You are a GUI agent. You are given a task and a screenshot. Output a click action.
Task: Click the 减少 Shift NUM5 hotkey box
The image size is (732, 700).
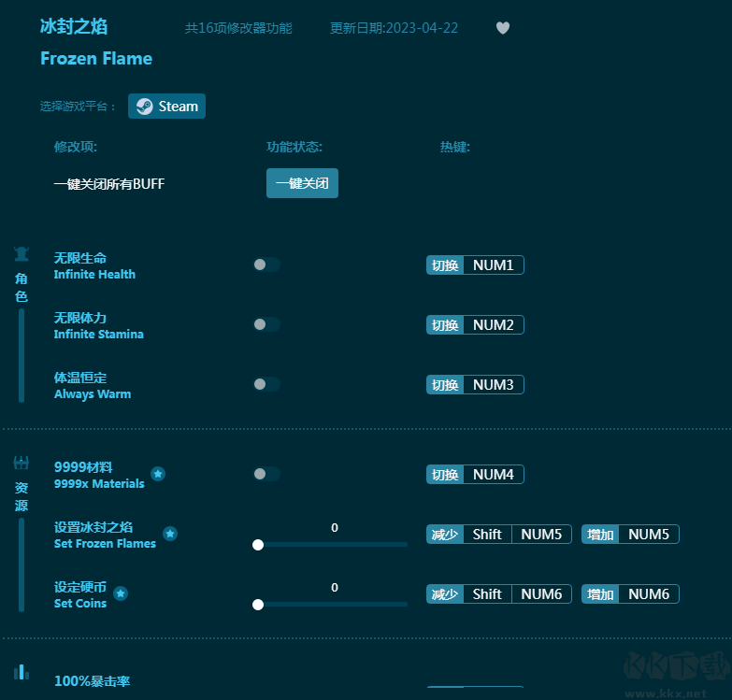pyautogui.click(x=498, y=535)
